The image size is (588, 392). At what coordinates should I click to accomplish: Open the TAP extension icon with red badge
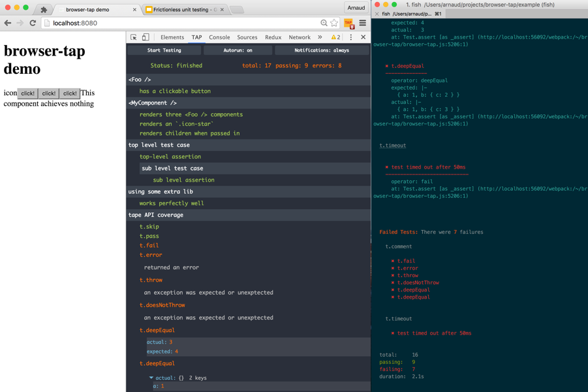click(x=348, y=22)
